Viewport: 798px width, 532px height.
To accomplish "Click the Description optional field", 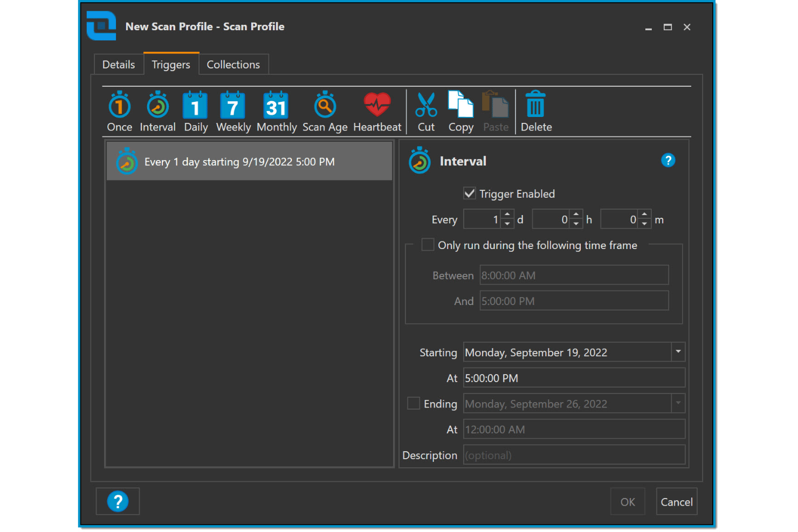I will click(574, 455).
